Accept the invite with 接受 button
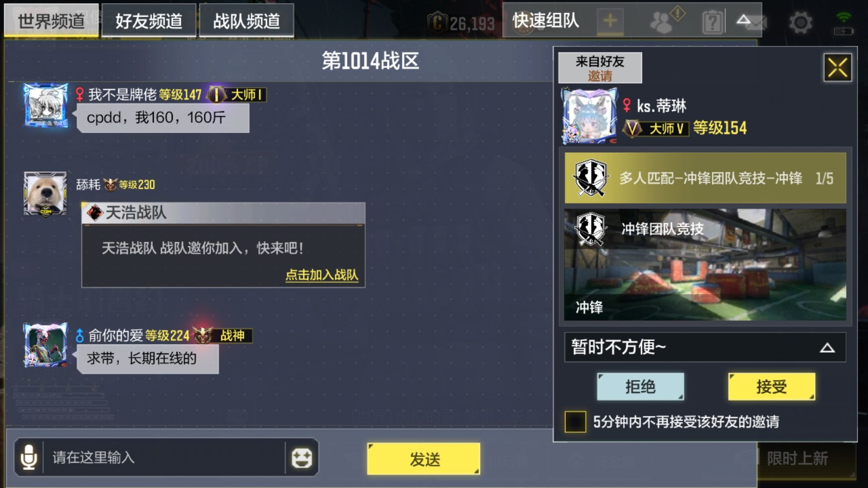This screenshot has height=488, width=868. (771, 386)
